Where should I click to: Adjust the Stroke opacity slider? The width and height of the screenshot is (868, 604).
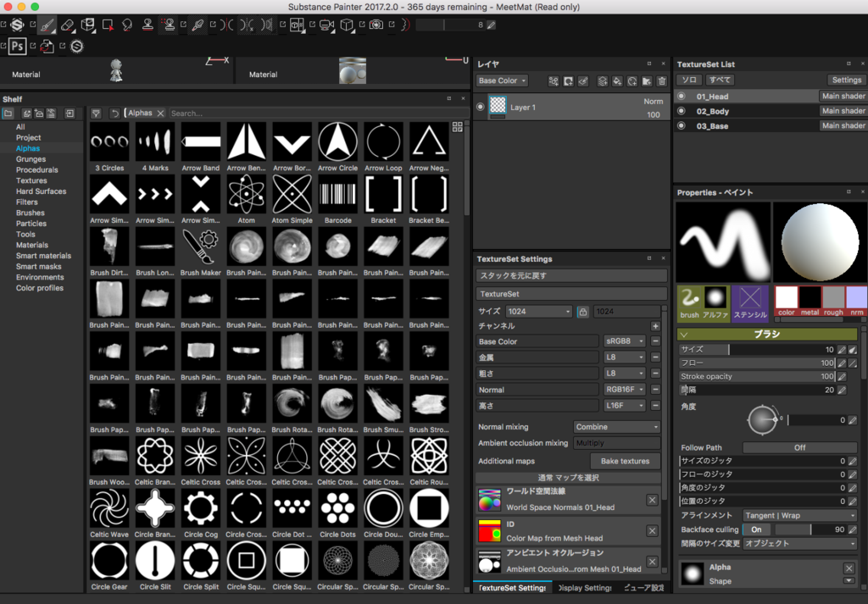(757, 377)
